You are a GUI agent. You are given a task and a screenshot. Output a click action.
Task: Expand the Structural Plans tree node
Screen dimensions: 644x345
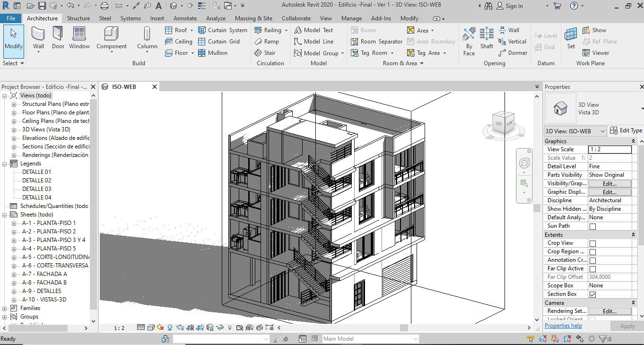tap(14, 104)
